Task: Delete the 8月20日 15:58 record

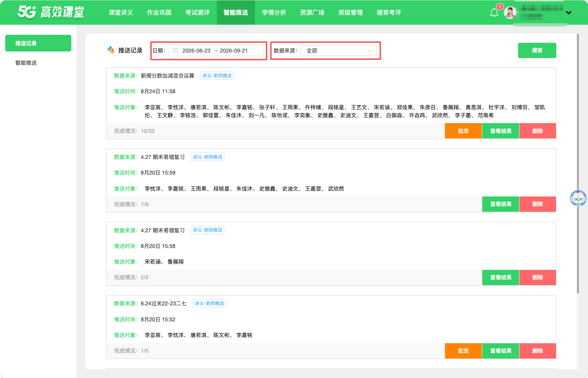Action: [538, 278]
